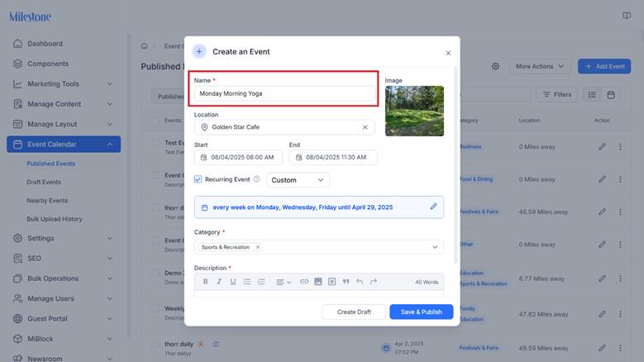Viewport: 644px width, 362px height.
Task: Go to Published Events submenu
Action: click(x=51, y=164)
